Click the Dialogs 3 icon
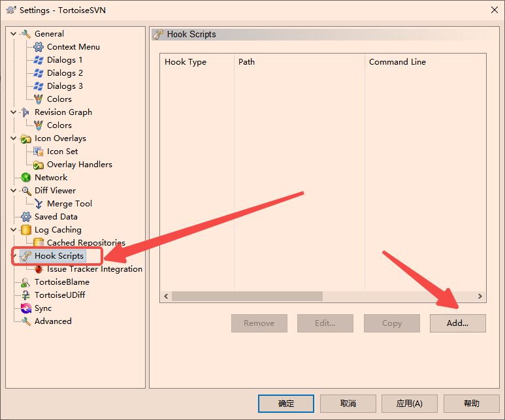Screen dimensions: 505x420 coord(39,86)
